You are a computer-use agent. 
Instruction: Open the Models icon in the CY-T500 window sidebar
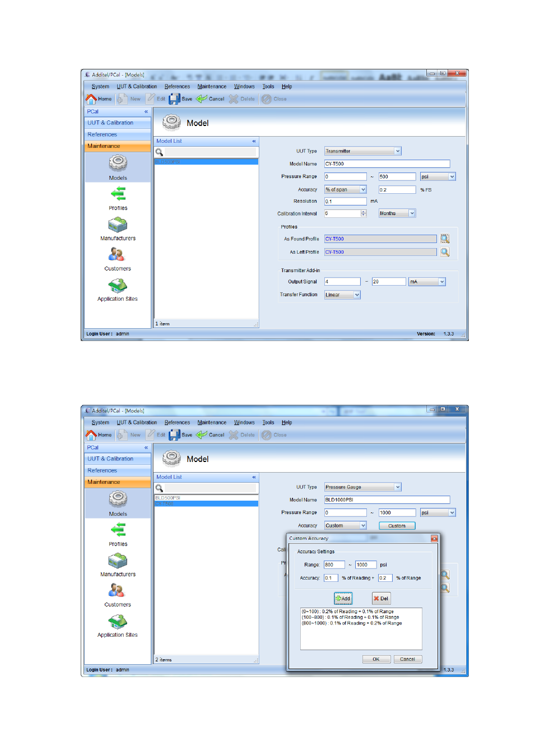pyautogui.click(x=118, y=163)
